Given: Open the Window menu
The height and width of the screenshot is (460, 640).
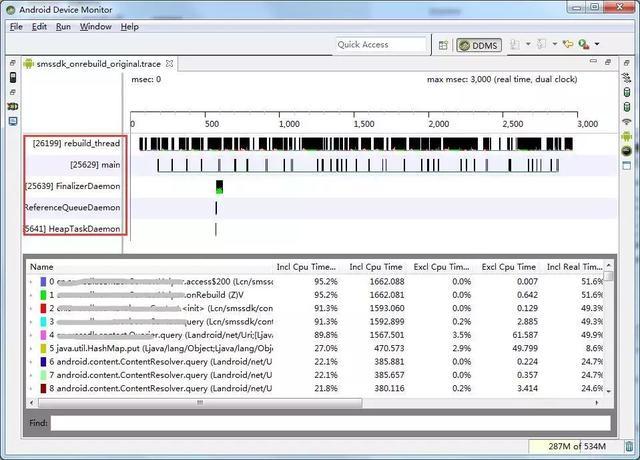Looking at the screenshot, I should coord(96,27).
